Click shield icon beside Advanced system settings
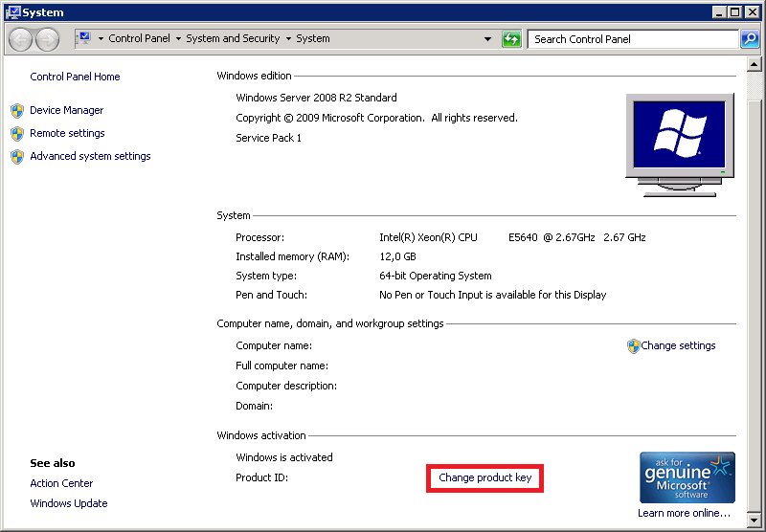Screen dimensions: 766x532 coord(17,157)
